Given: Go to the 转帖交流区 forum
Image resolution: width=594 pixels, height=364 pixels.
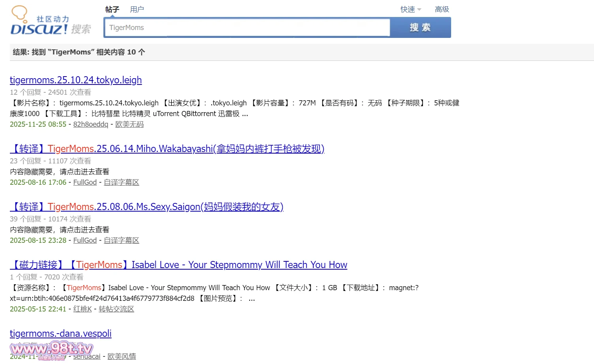Looking at the screenshot, I should [x=116, y=309].
